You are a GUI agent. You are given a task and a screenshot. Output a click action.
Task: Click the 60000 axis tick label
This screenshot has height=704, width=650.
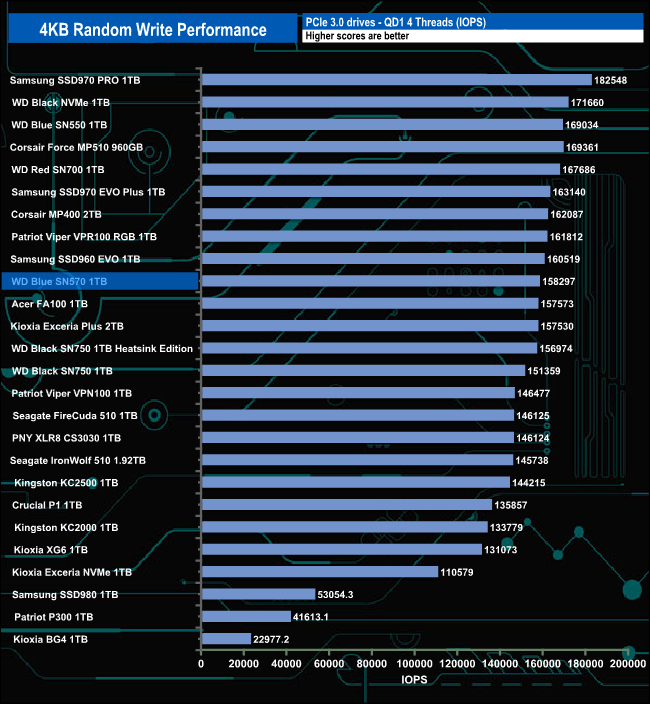pos(329,664)
